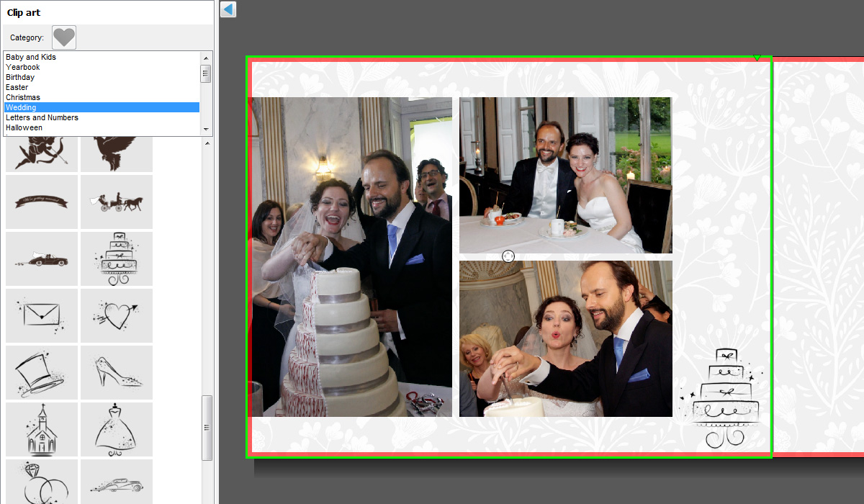Pick the high heel shoe clip art
The image size is (864, 504).
[116, 372]
